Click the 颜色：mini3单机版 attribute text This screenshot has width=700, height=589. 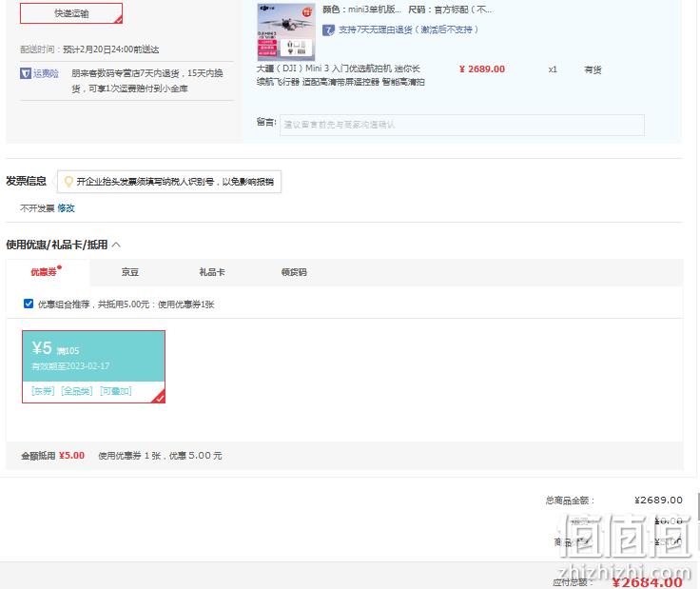pyautogui.click(x=361, y=10)
